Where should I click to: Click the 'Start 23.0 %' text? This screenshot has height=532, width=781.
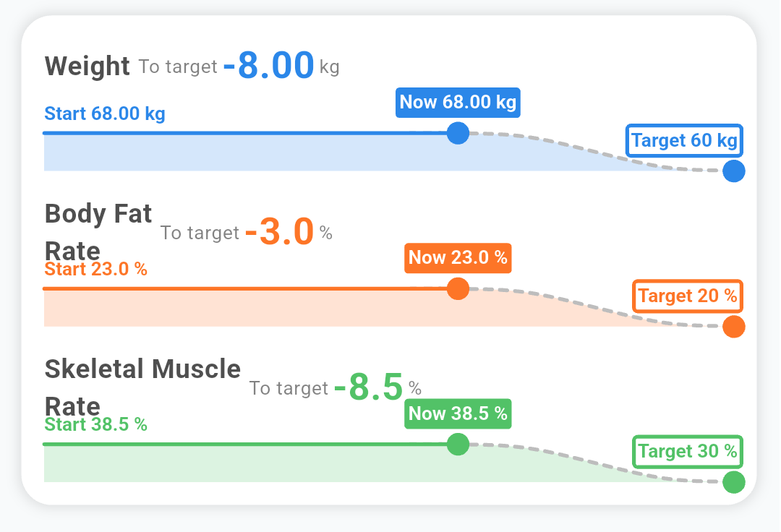(95, 270)
